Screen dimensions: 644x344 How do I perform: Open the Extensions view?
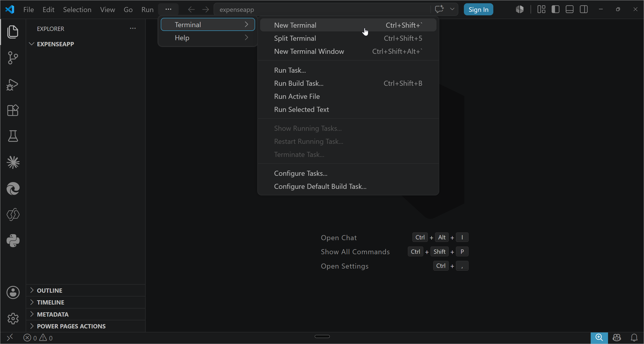coord(13,110)
